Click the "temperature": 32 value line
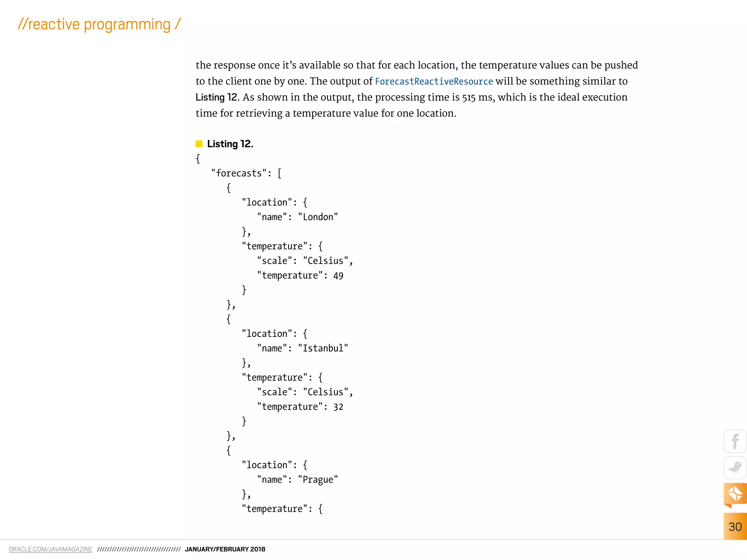This screenshot has width=747, height=560. (300, 407)
